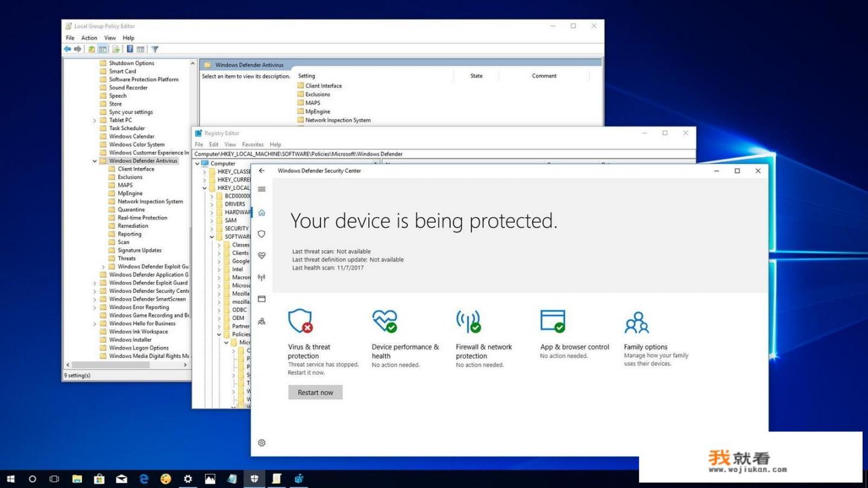868x488 pixels.
Task: Click the Comment column header
Action: click(x=544, y=76)
